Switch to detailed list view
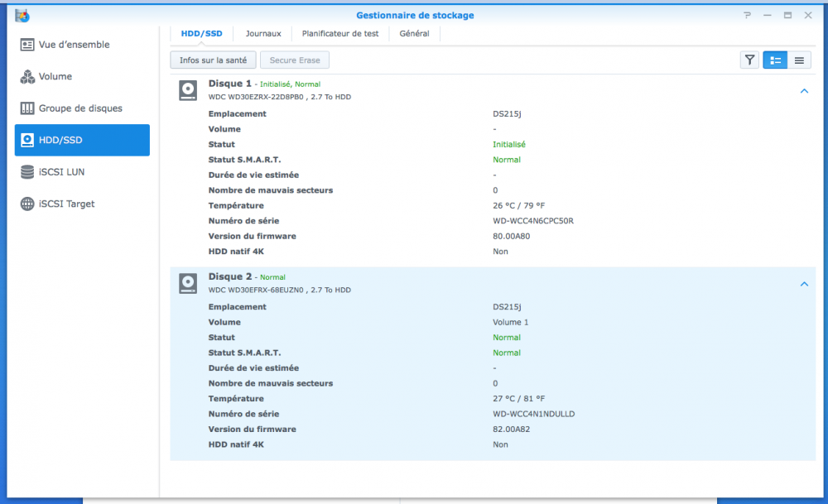 coord(775,60)
